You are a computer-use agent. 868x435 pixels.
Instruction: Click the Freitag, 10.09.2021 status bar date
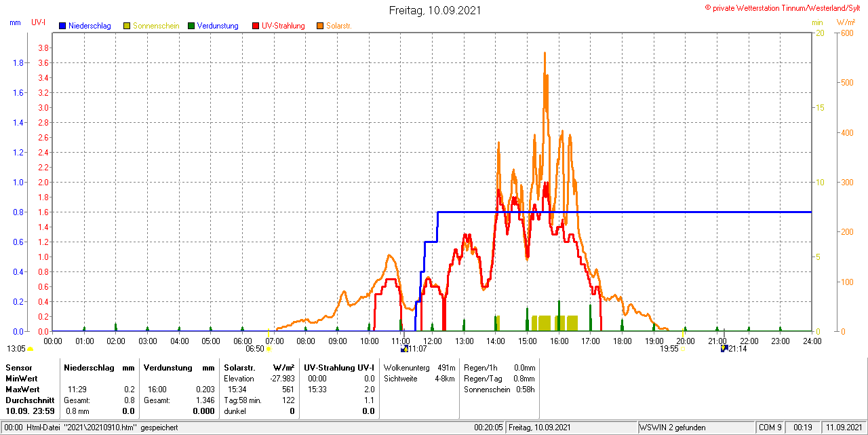pyautogui.click(x=540, y=428)
